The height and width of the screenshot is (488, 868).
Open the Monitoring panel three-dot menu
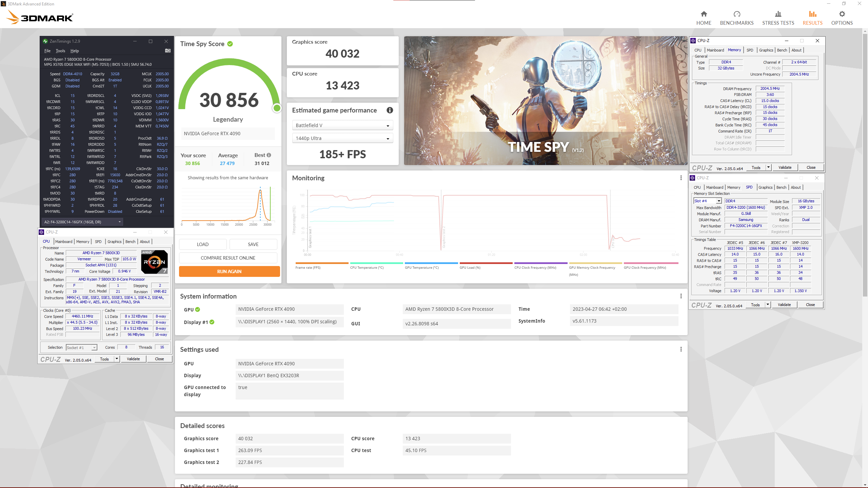[681, 178]
